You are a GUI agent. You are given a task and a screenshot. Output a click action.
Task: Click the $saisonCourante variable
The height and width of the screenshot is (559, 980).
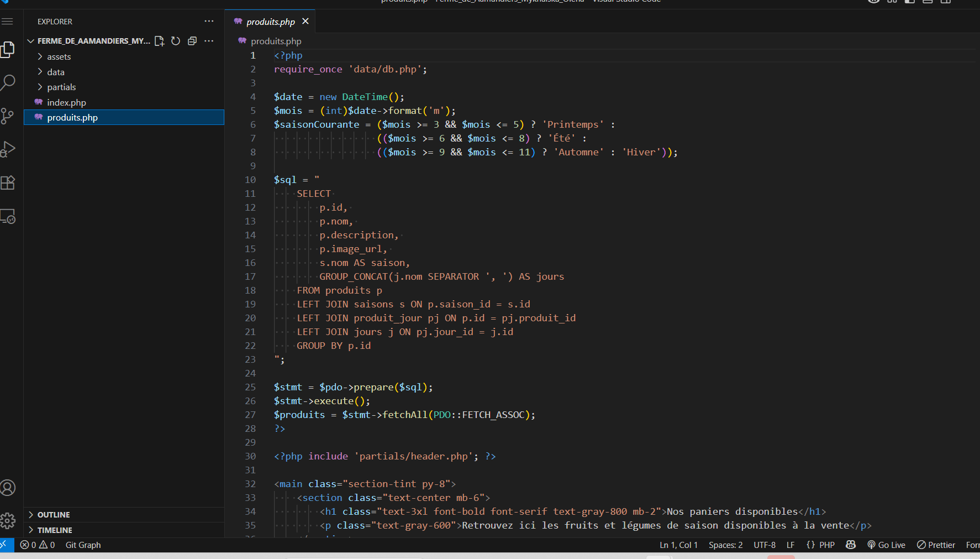point(317,124)
